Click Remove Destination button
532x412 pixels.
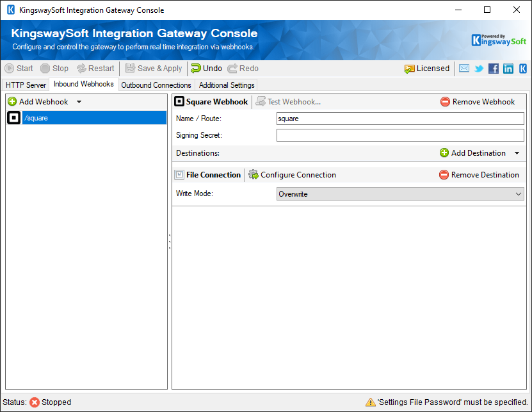[x=479, y=174]
